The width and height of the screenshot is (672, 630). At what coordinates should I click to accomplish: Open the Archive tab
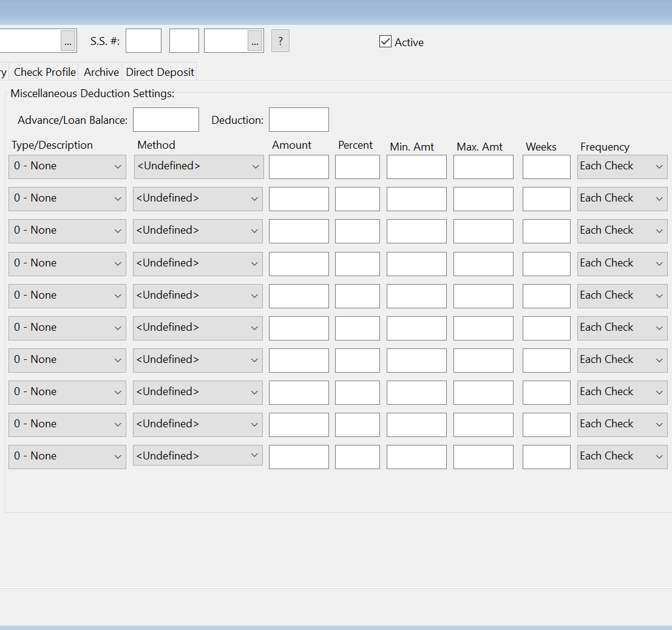tap(101, 72)
